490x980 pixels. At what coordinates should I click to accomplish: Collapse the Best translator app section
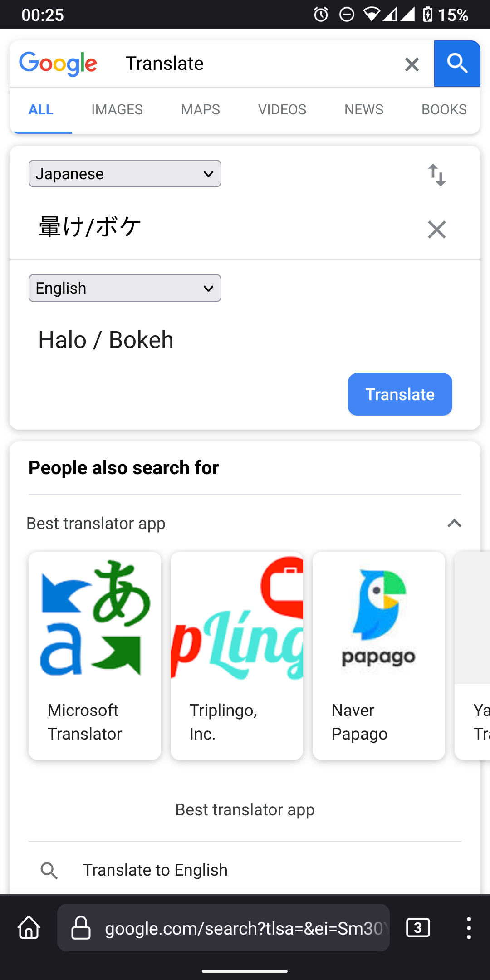click(454, 524)
